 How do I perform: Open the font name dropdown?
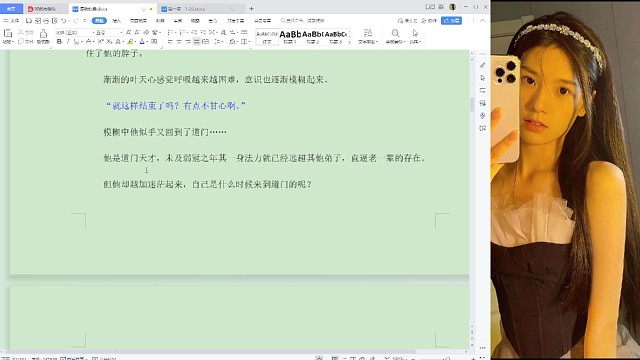pos(93,32)
